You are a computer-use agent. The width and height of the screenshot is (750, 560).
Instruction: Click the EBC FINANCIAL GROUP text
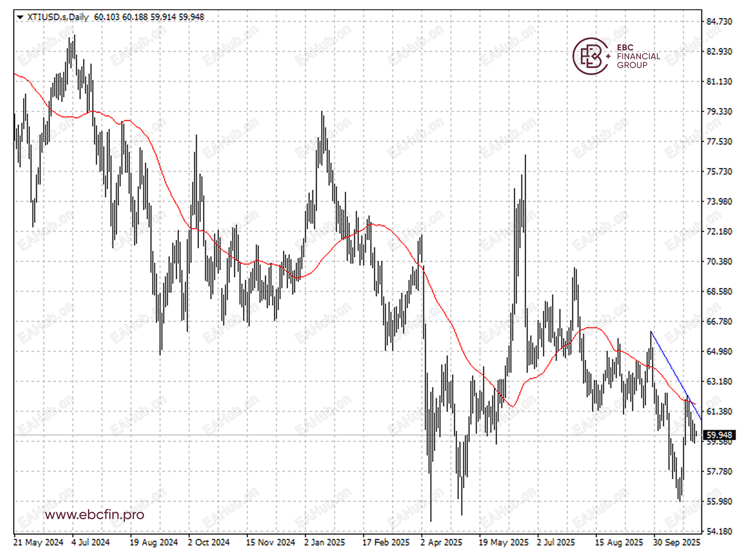point(638,56)
